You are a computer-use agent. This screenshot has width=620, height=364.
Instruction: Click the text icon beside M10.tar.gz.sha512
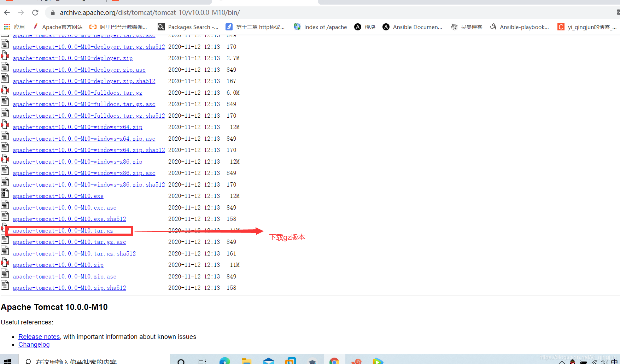pos(5,251)
